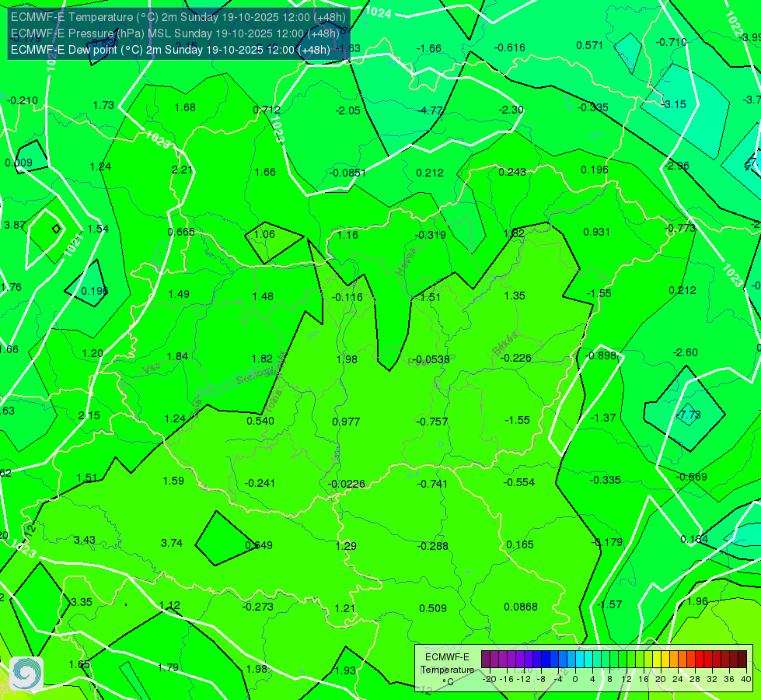
Task: Click the dew point value 1.84
Action: [x=177, y=356]
